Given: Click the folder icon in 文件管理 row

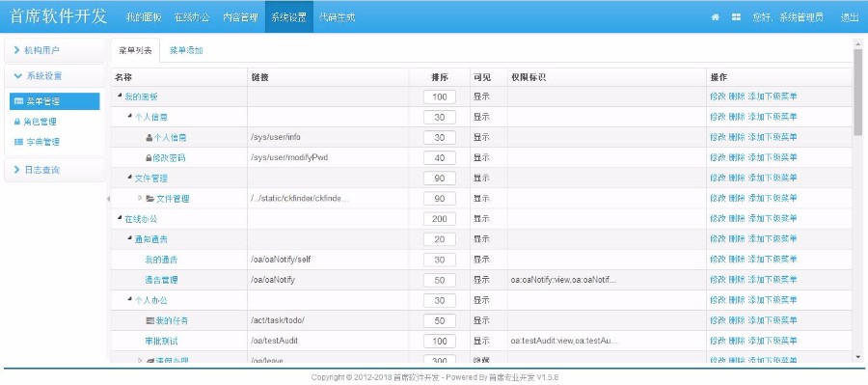Looking at the screenshot, I should point(150,199).
